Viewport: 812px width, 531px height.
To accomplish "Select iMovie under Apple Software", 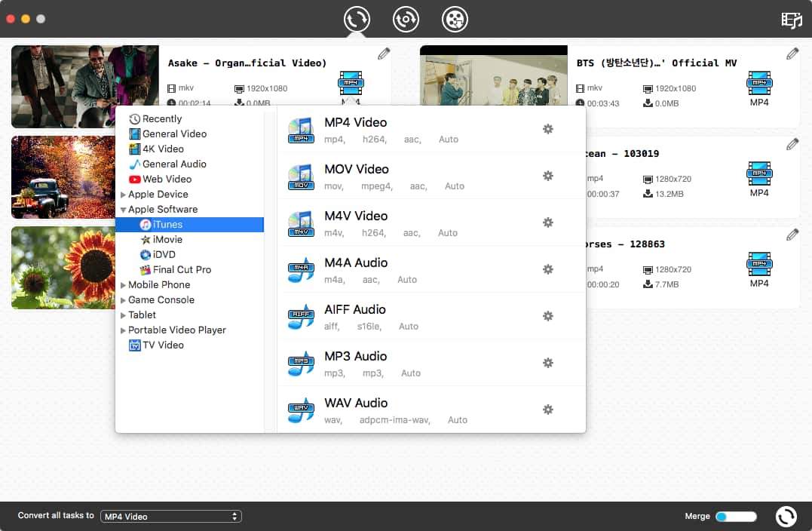I will 189,239.
